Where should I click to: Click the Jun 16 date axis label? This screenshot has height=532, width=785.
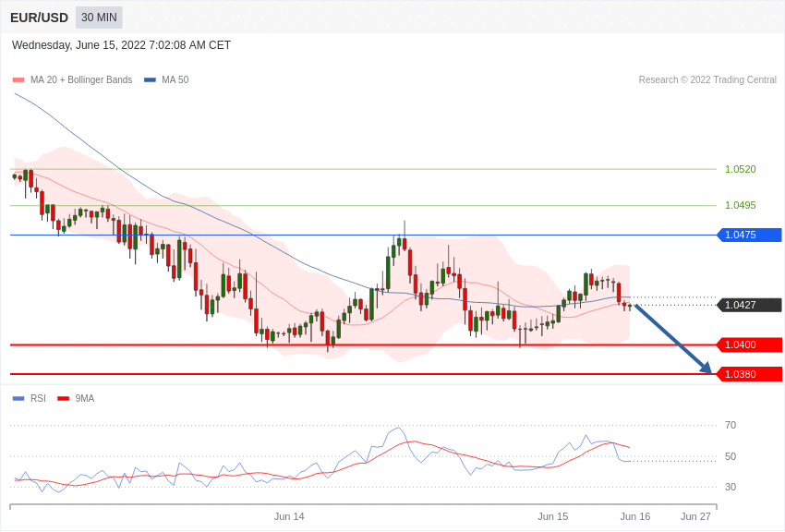[635, 516]
